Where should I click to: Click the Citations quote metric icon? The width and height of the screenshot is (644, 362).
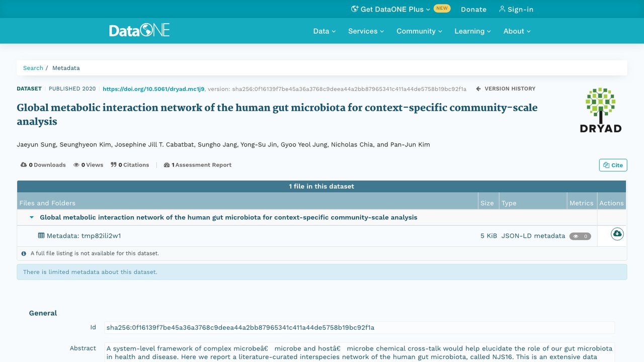pos(113,165)
